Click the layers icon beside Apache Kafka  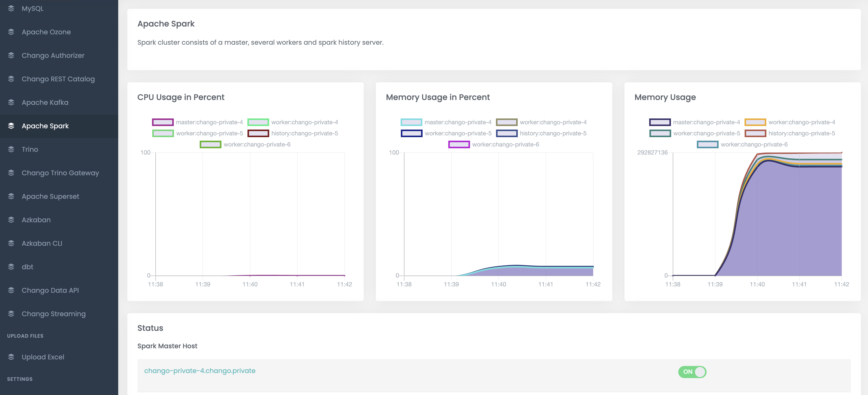tap(11, 102)
